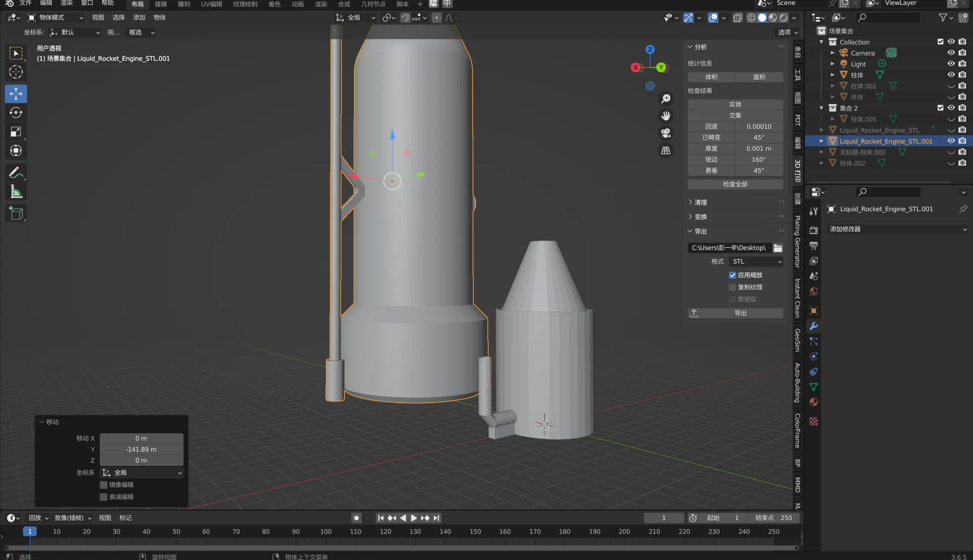
Task: Toggle X-ray display
Action: click(x=737, y=18)
